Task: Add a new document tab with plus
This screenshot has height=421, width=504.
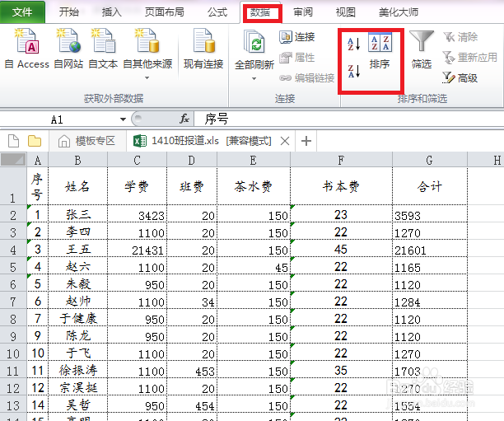Action: tap(306, 141)
